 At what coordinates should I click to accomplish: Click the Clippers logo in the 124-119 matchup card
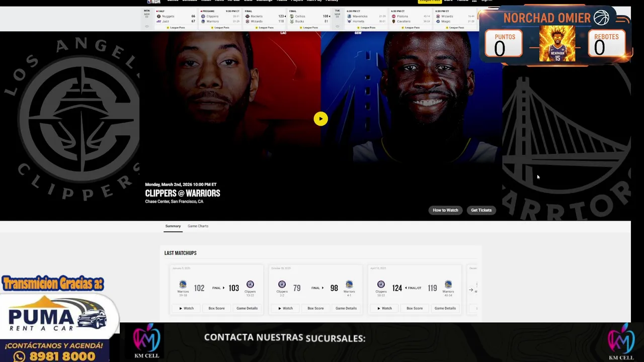click(381, 285)
